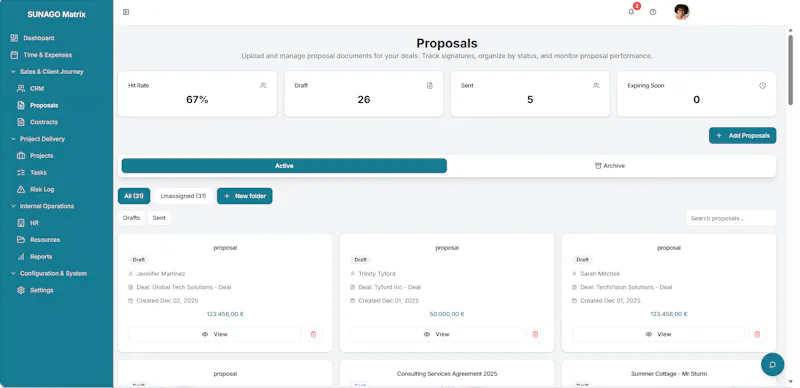
Task: Click the Expiring Soon count 0
Action: (696, 100)
